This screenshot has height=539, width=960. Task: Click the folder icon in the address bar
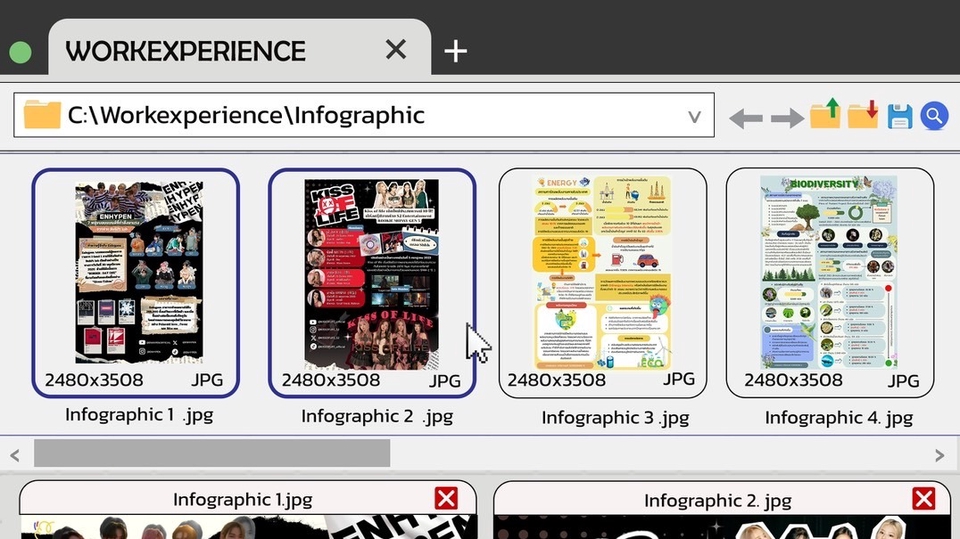42,115
